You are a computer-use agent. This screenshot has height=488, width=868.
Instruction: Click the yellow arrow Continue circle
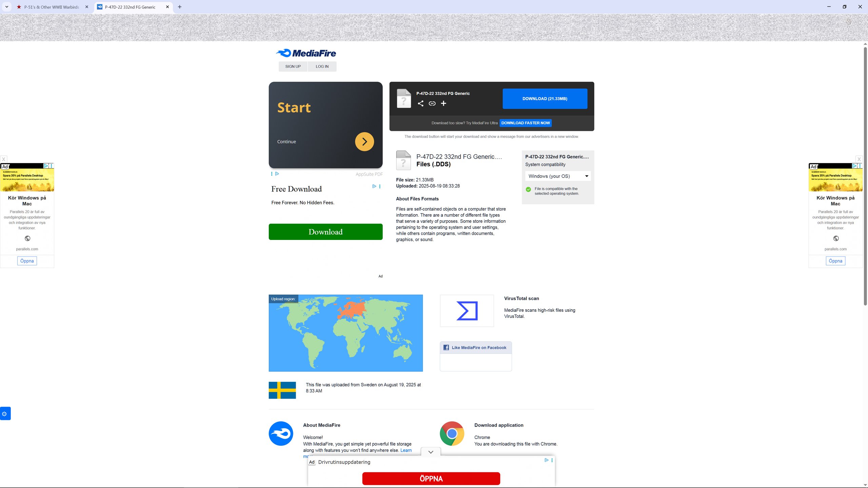364,142
